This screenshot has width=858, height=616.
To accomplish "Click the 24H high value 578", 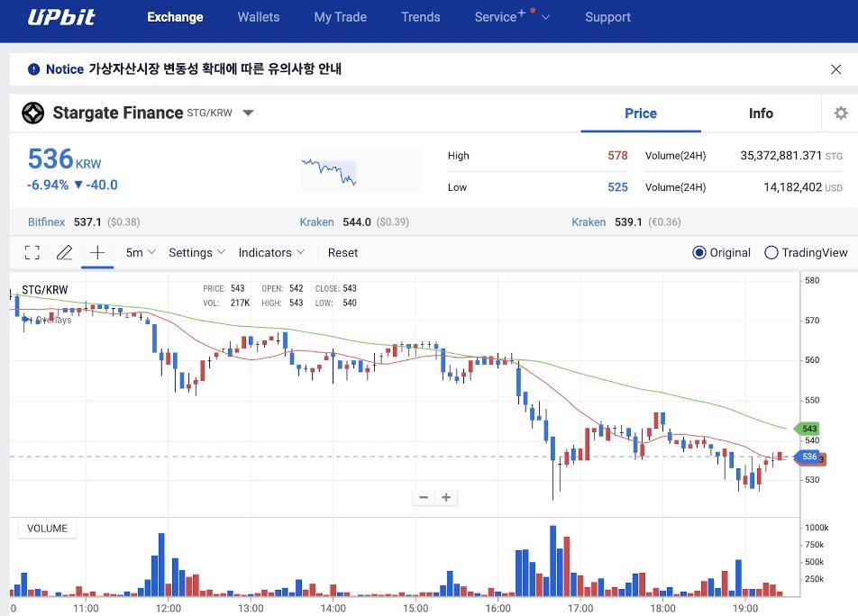I will pos(617,156).
